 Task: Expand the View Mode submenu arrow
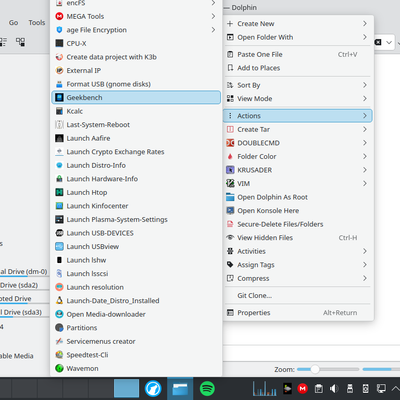[x=365, y=98]
